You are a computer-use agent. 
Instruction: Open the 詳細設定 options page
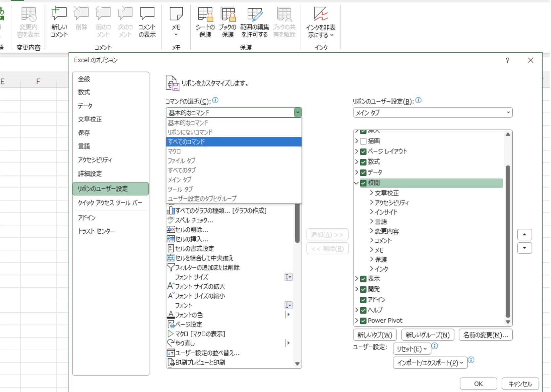click(x=110, y=173)
